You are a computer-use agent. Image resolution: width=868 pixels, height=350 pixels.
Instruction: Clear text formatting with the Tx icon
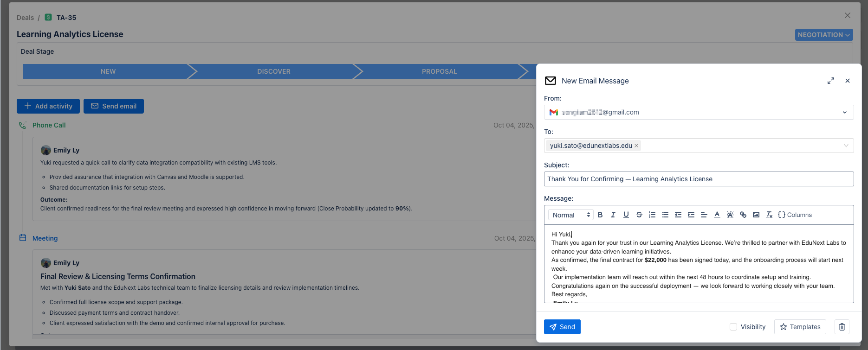click(x=769, y=215)
